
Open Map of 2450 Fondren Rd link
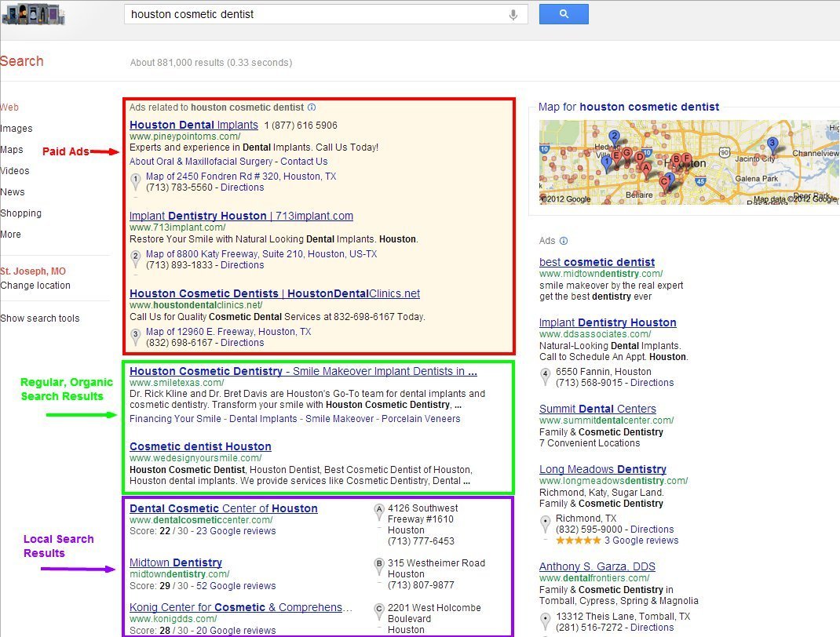(241, 176)
